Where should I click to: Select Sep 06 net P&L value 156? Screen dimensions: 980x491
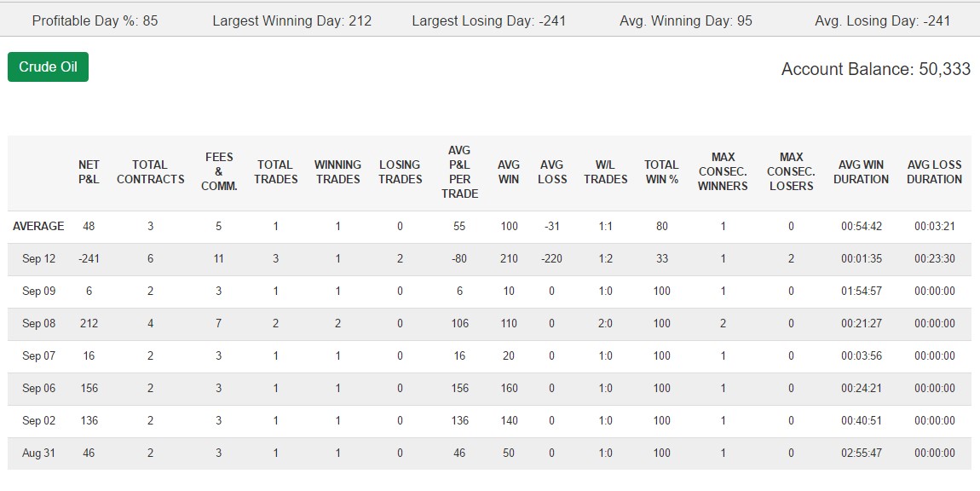click(x=89, y=388)
